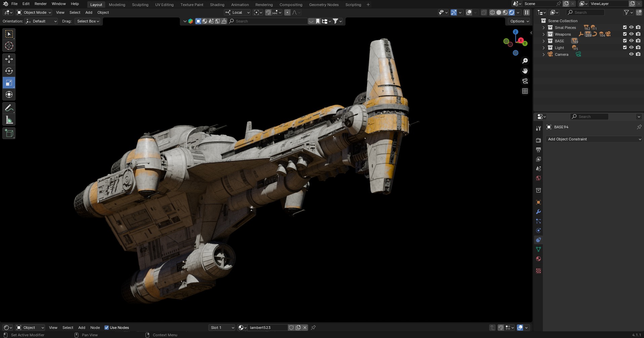The image size is (644, 338).
Task: Select the Scale tool
Action: pyautogui.click(x=9, y=83)
